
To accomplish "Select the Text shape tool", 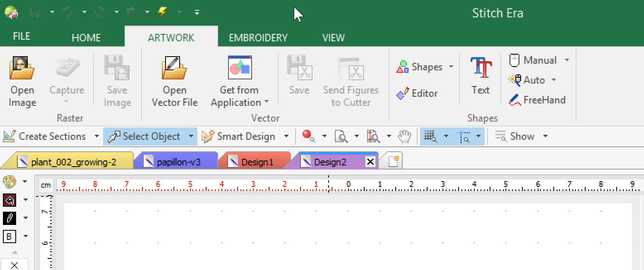I will pyautogui.click(x=481, y=76).
